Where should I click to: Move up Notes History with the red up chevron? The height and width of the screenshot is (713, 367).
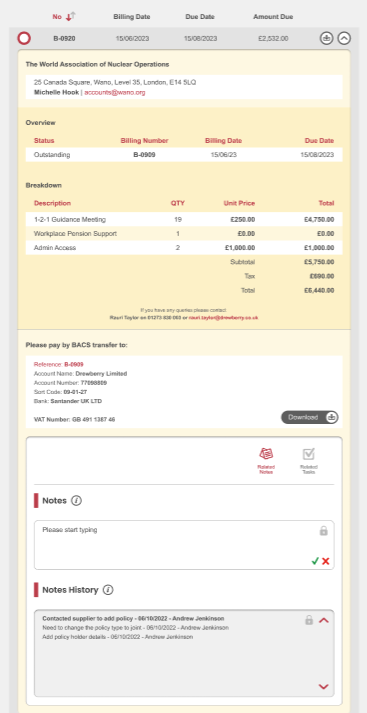[324, 620]
